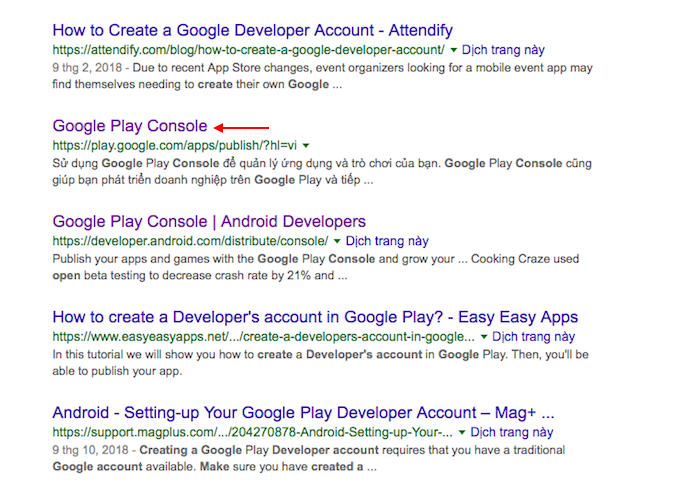The width and height of the screenshot is (700, 500).
Task: Expand the arrow next to the play.google.com URL
Action: click(x=306, y=146)
